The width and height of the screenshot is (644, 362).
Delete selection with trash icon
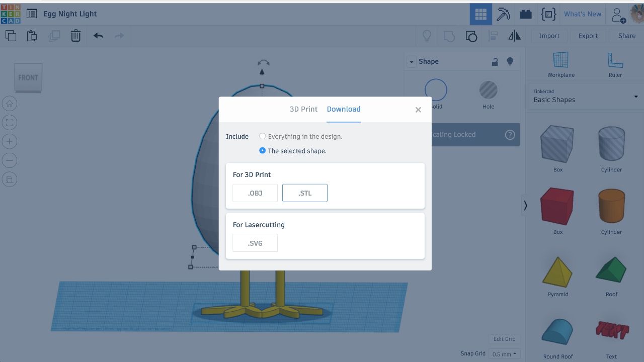75,36
